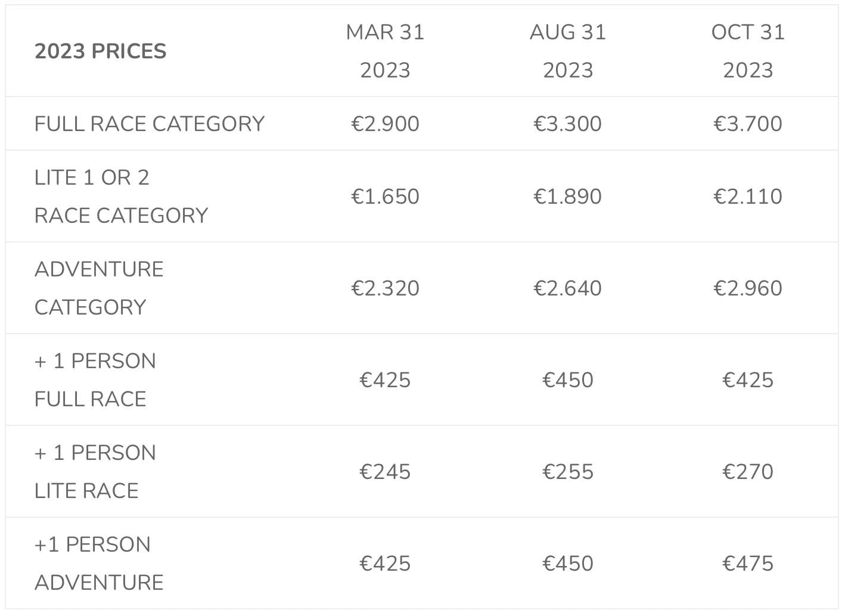The width and height of the screenshot is (845, 616).
Task: Select the + 1 PERSON FULL RACE label
Action: pyautogui.click(x=95, y=380)
